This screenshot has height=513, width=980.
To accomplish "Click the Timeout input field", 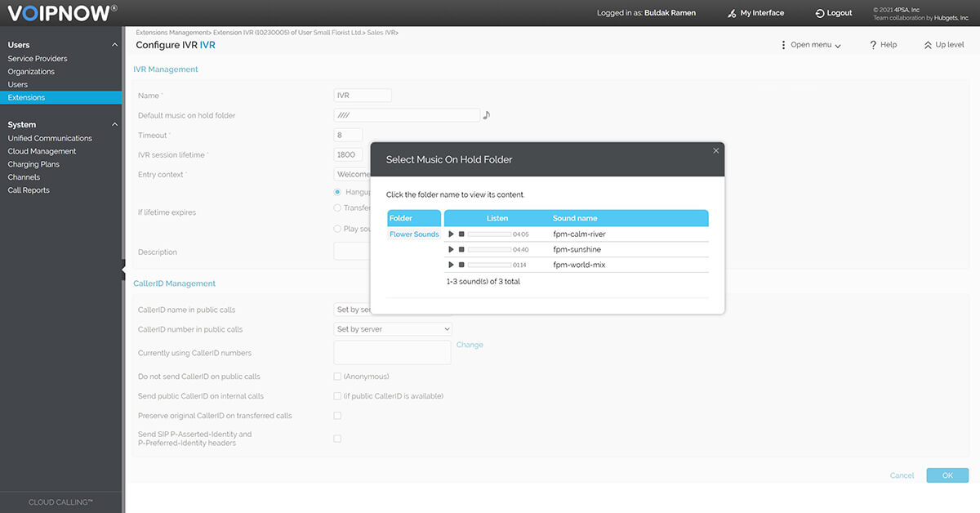I will tap(348, 135).
